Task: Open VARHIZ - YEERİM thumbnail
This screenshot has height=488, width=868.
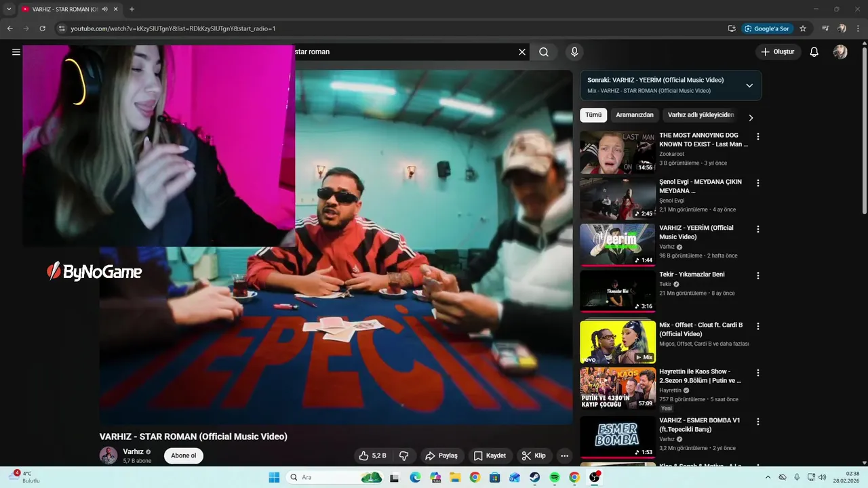Action: point(618,245)
